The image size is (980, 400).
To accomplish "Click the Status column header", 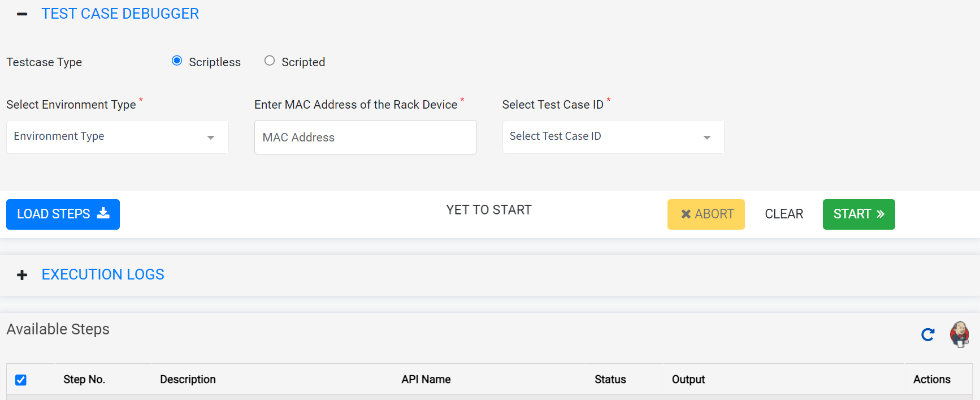I will click(x=610, y=380).
